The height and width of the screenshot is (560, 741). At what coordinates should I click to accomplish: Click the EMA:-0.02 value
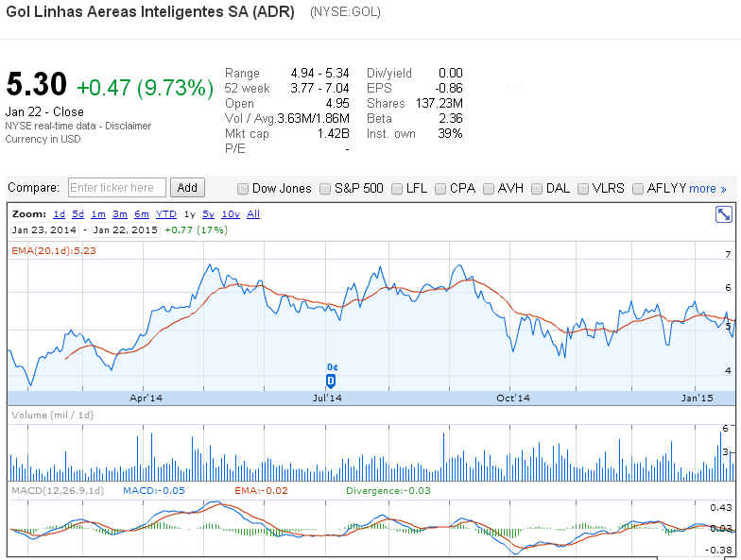(x=261, y=491)
